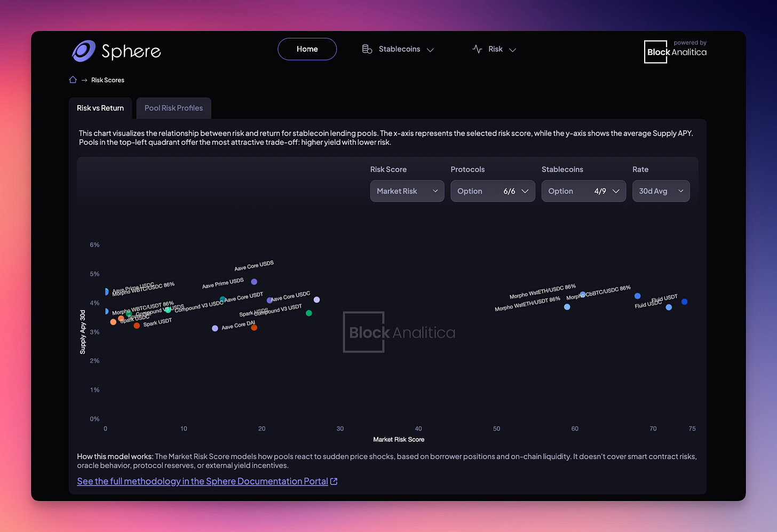Image resolution: width=777 pixels, height=532 pixels.
Task: Click the "Risk Score" filter label
Action: pyautogui.click(x=388, y=170)
